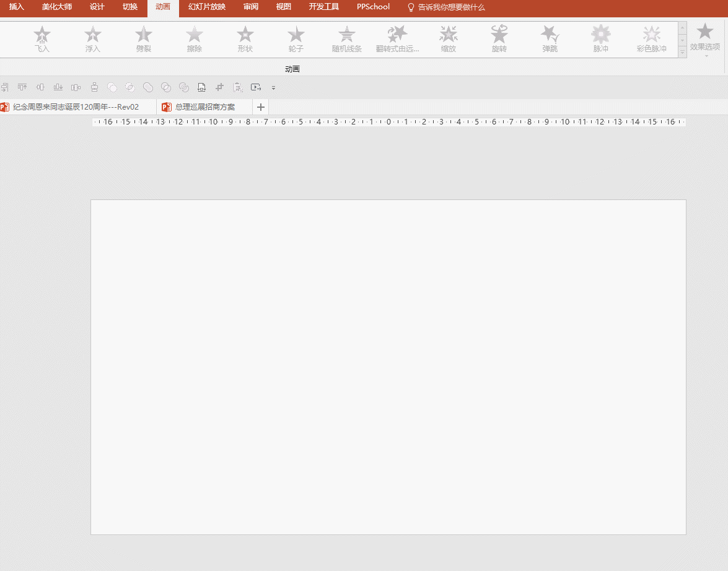The height and width of the screenshot is (571, 728).
Task: Open the 视图 ribbon tab
Action: 283,7
